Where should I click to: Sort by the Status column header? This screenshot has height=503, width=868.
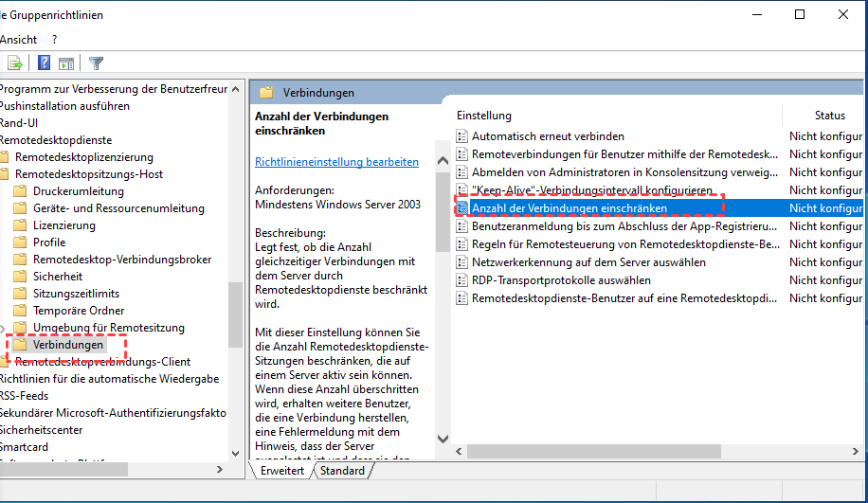(829, 116)
